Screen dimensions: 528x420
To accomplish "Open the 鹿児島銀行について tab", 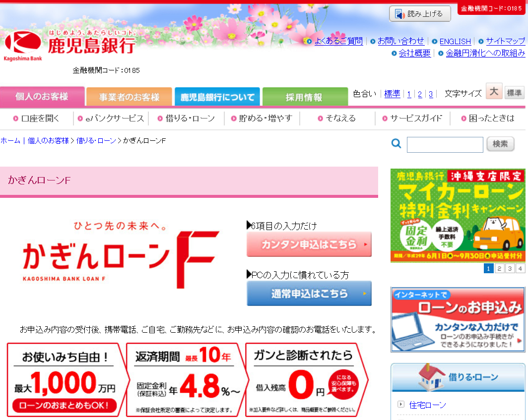I will coord(217,97).
